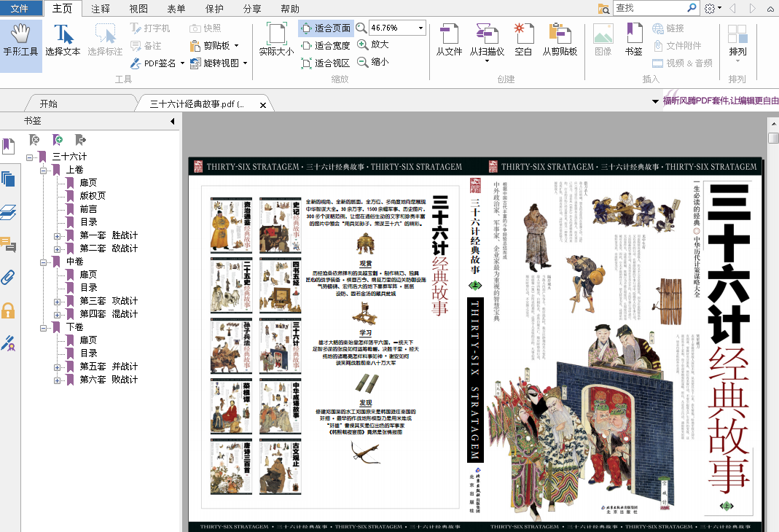
Task: Collapse the 中卷 bookmark node
Action: [x=43, y=262]
